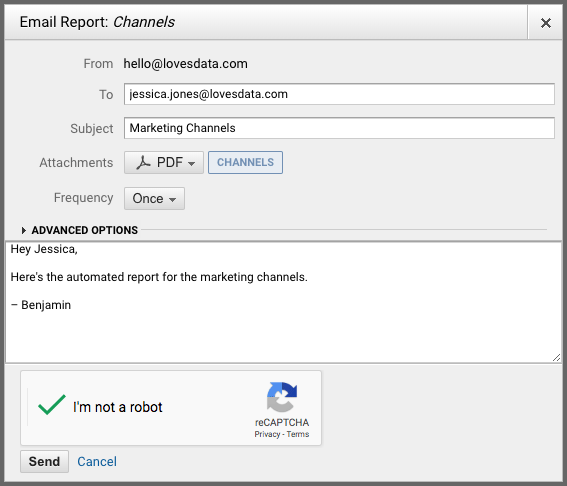Viewport: 567px width, 486px height.
Task: Close the Email Report dialog
Action: pyautogui.click(x=546, y=23)
